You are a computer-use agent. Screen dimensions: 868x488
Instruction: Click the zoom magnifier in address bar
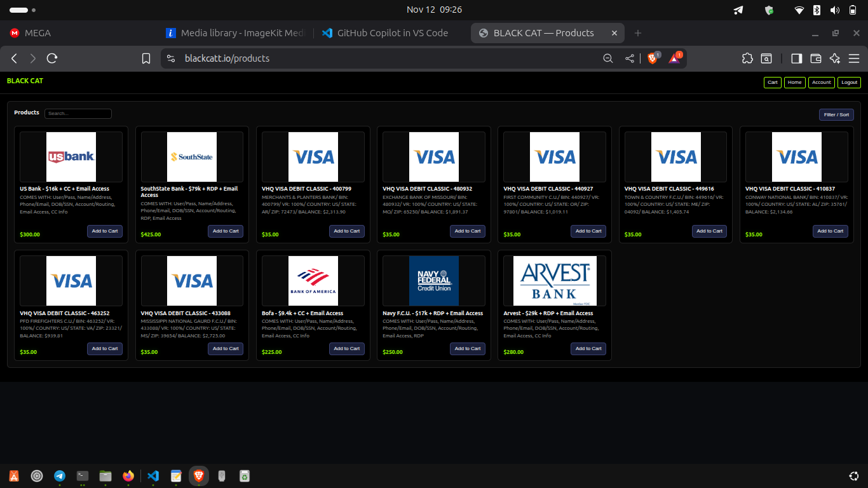coord(608,58)
